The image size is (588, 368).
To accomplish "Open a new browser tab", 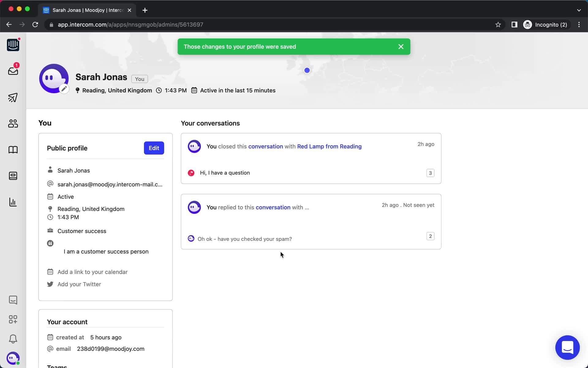I will (x=145, y=10).
